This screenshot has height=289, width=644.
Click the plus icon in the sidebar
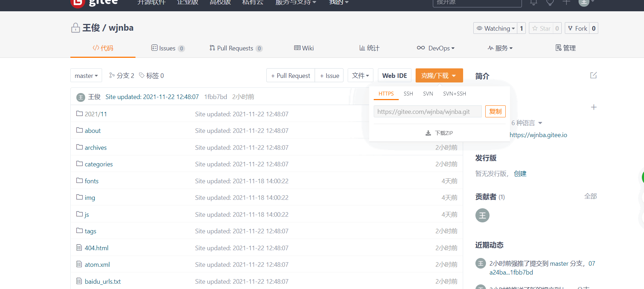[593, 107]
